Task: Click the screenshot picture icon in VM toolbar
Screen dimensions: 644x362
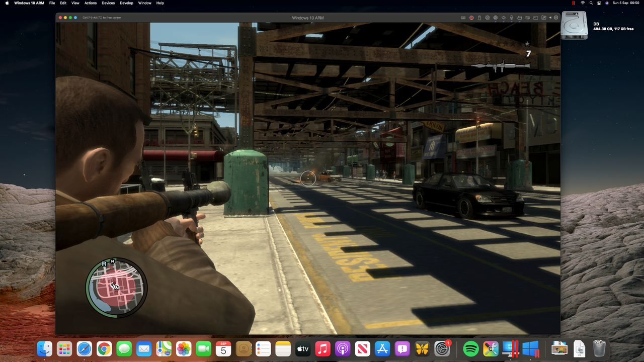Action: click(x=536, y=18)
